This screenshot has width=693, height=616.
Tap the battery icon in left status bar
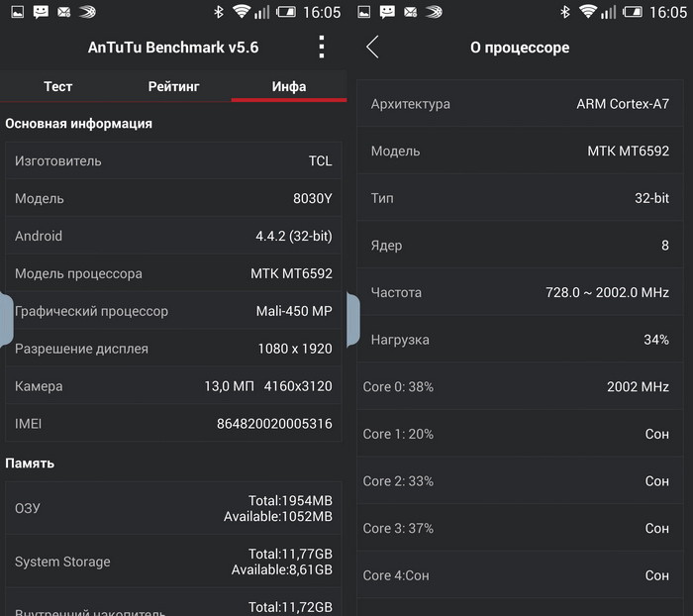click(x=286, y=12)
